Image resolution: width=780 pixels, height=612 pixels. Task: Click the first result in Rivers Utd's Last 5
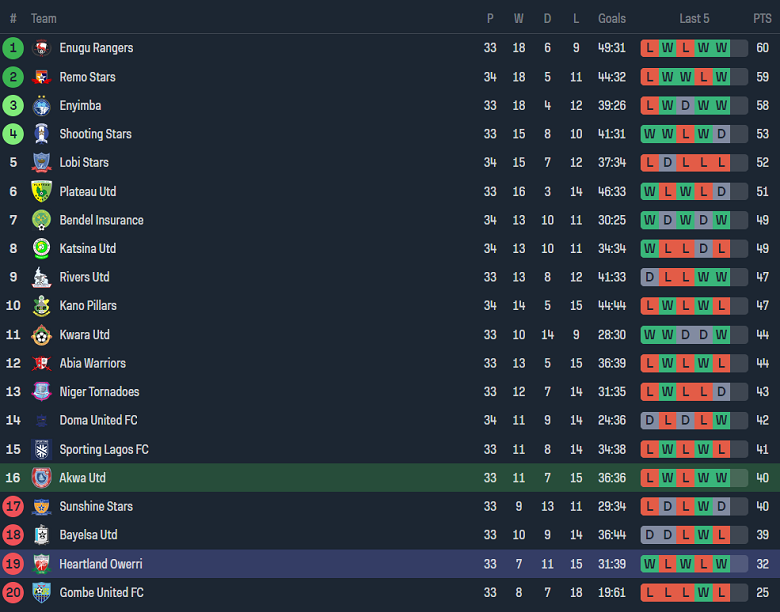click(650, 277)
